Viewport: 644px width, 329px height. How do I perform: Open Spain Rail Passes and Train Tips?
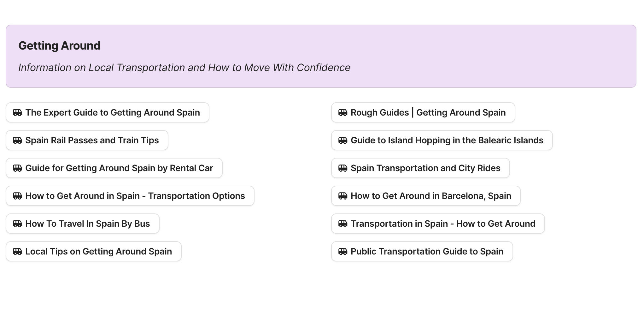[x=92, y=141]
